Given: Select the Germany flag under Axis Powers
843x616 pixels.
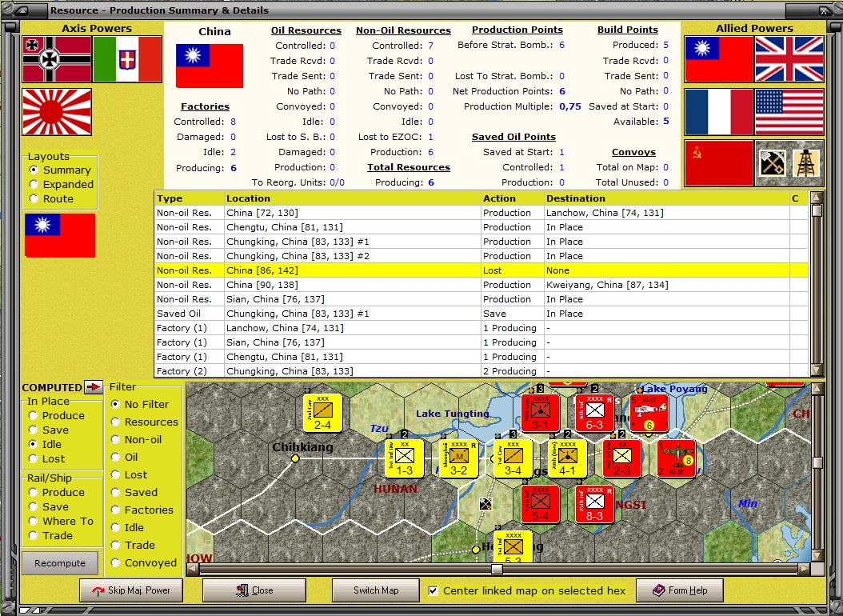Looking at the screenshot, I should (57, 59).
